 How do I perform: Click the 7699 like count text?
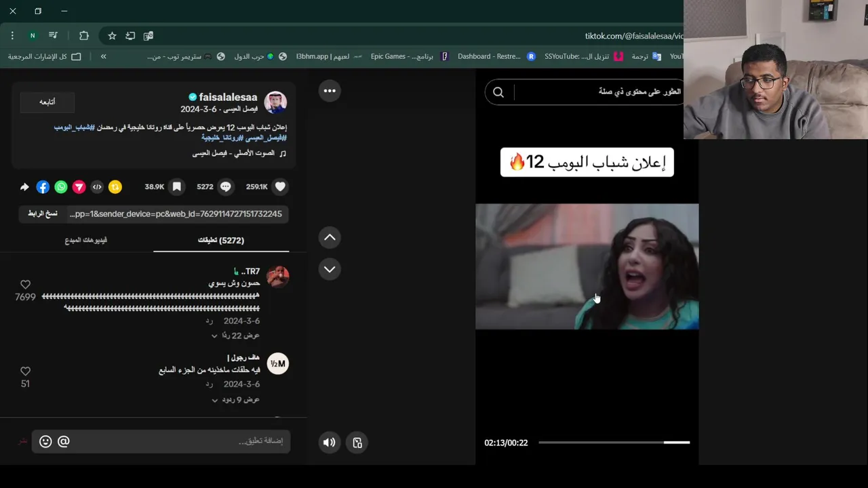pos(25,297)
